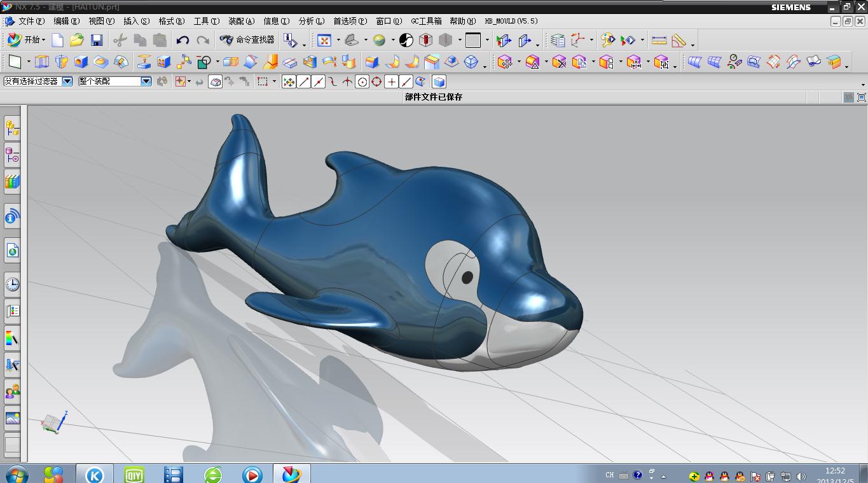Viewport: 868px width, 483px height.
Task: Open the 分析 (Analysis) menu
Action: [311, 21]
